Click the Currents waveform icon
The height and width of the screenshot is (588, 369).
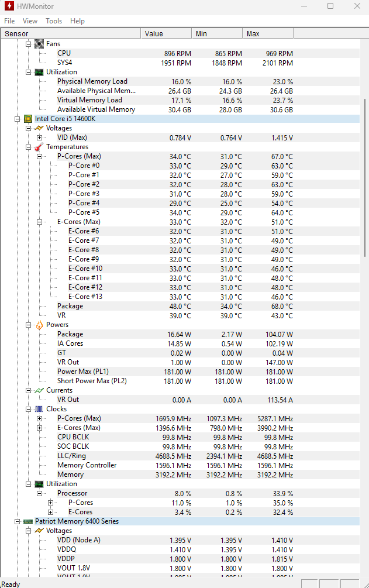pyautogui.click(x=39, y=390)
